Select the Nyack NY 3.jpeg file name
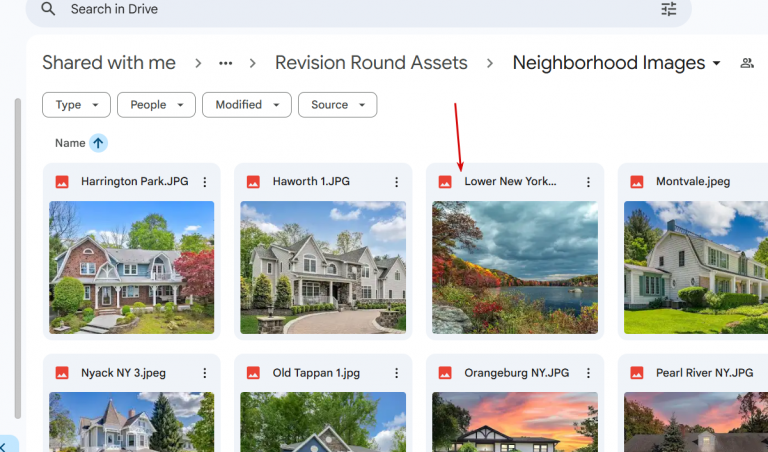This screenshot has width=768, height=452. [123, 373]
